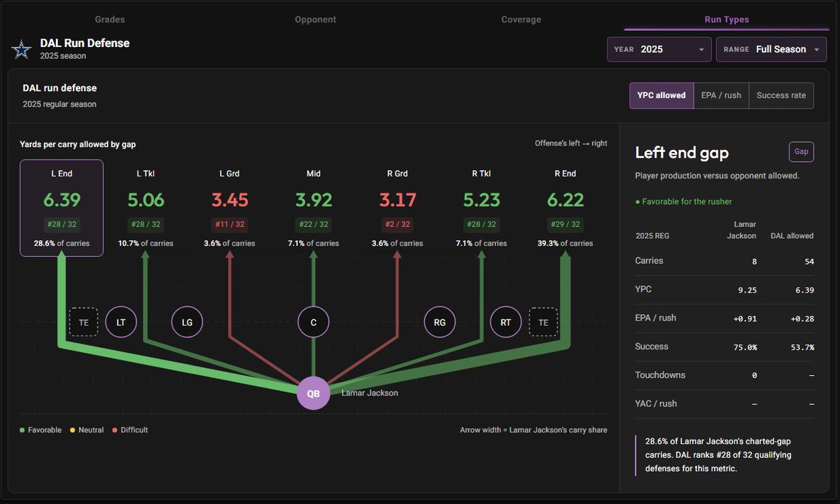Viewport: 840px width, 504px height.
Task: Click the RT lineman circle
Action: point(505,322)
